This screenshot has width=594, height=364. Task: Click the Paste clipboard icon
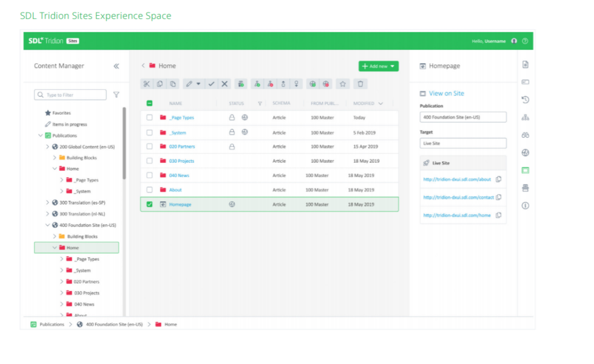[x=173, y=84]
